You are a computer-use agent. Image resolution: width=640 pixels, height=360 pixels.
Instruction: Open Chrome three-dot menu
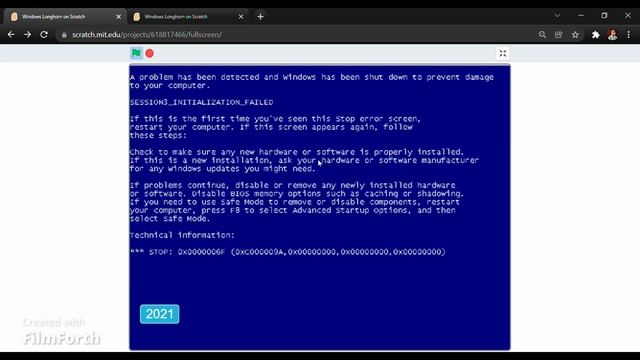(x=629, y=35)
